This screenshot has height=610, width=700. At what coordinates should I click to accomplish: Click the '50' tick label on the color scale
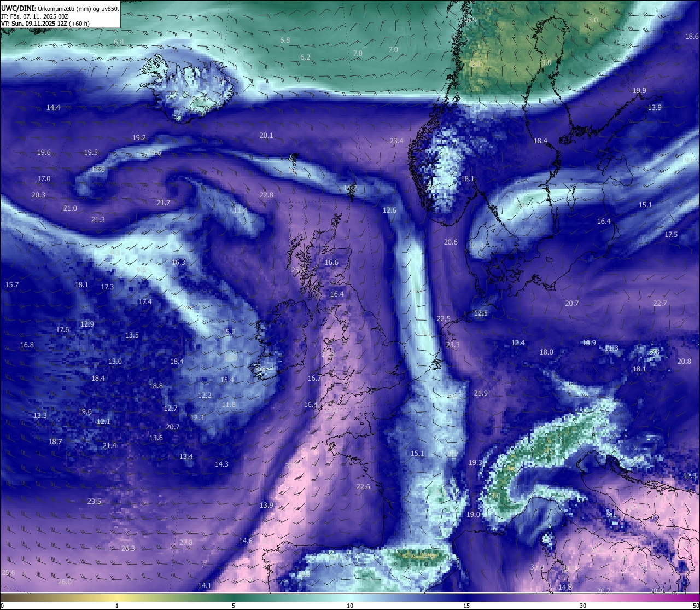click(696, 606)
